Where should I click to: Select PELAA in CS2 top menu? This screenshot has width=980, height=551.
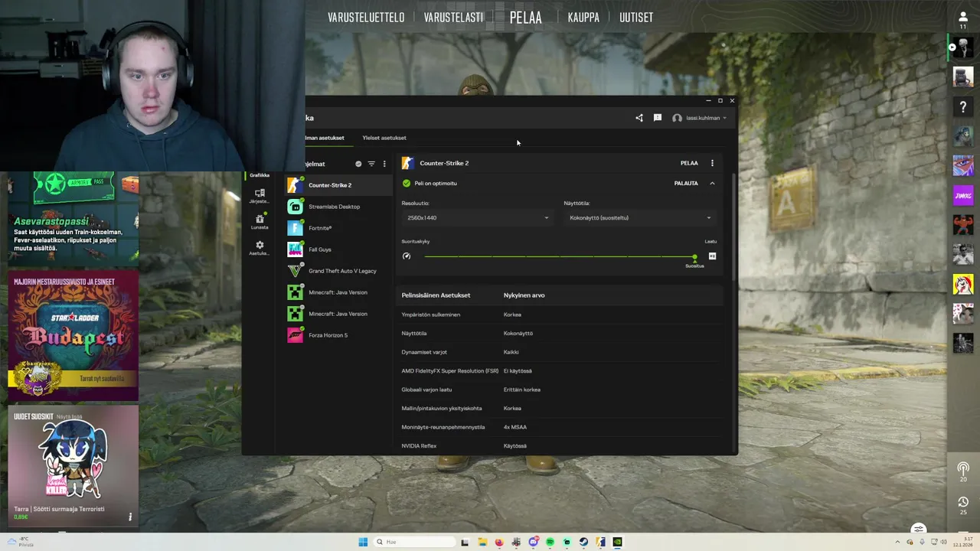(x=526, y=18)
